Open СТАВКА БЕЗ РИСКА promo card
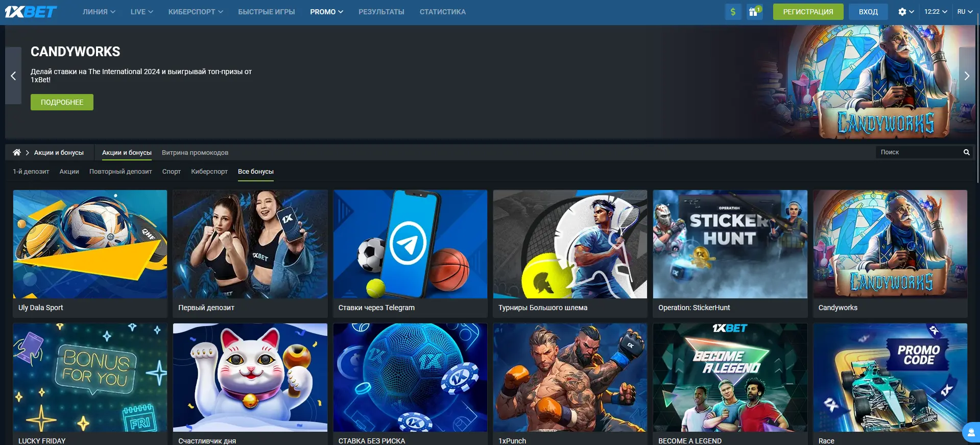Viewport: 980px width, 445px height. [x=410, y=384]
